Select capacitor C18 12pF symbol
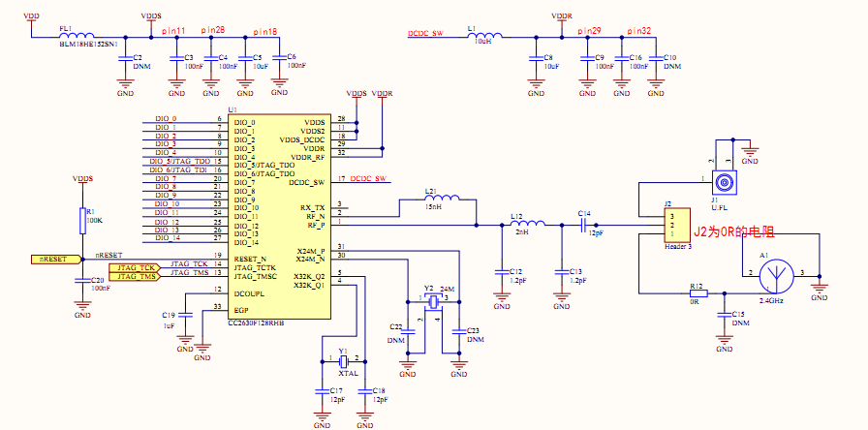 364,390
